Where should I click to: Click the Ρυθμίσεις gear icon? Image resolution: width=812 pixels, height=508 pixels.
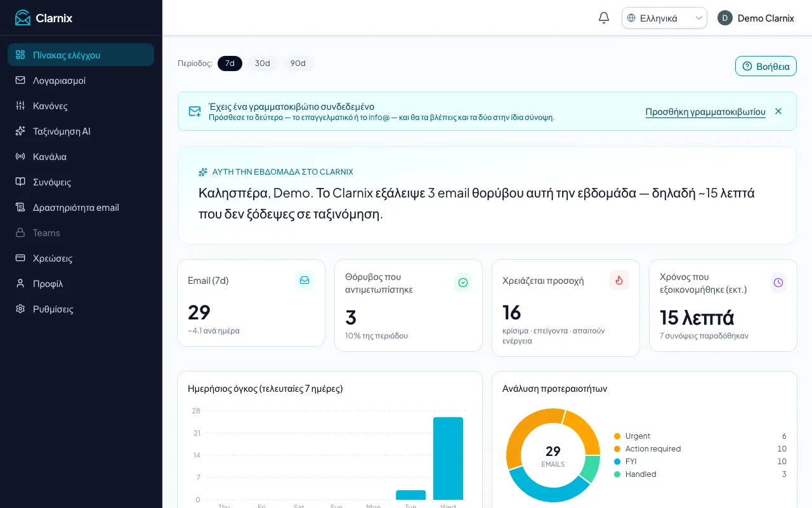click(20, 309)
